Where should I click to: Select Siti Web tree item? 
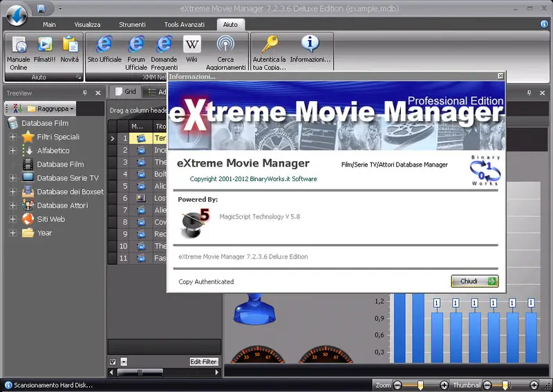pos(44,219)
